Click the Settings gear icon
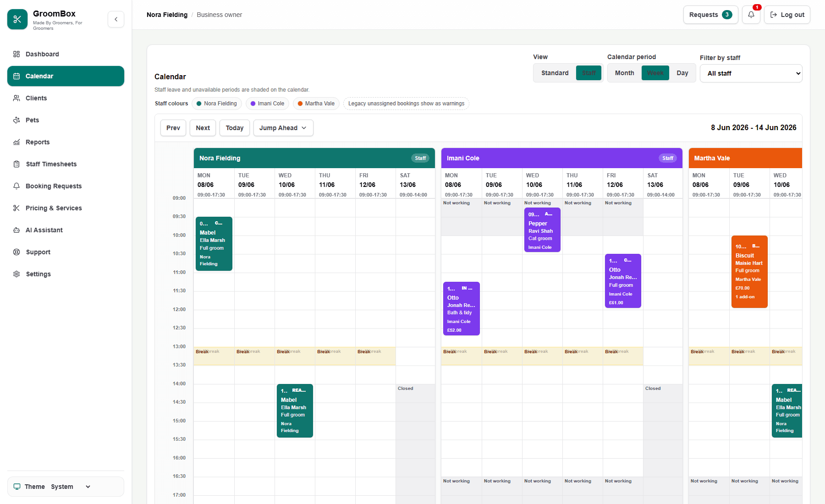 16,274
